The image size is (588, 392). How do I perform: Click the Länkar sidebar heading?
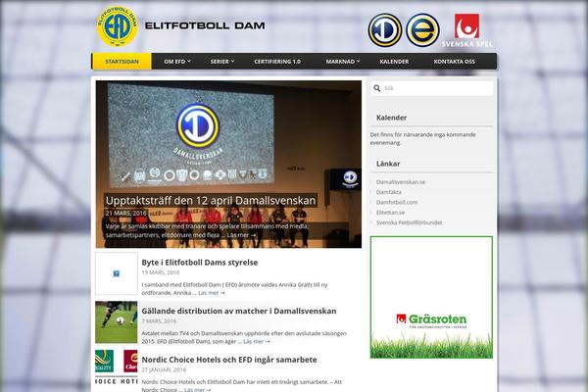388,164
